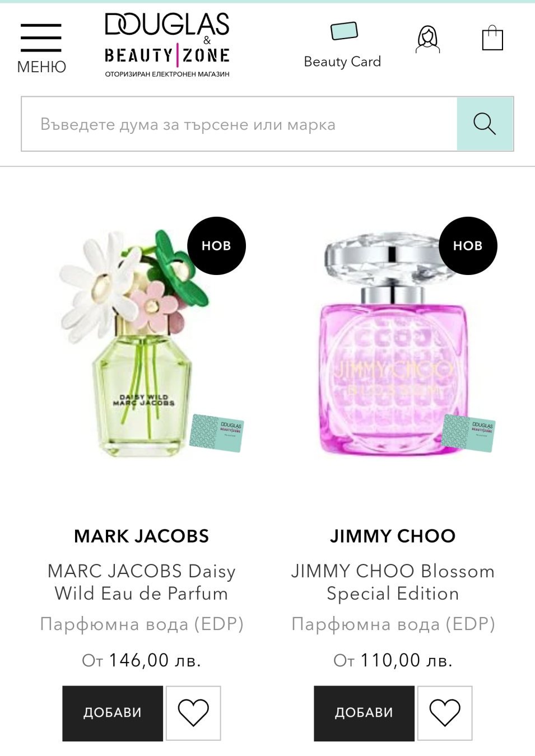Click the НОВ badge on Jimmy Choo product
Screen dimensions: 535x756
[x=468, y=246]
